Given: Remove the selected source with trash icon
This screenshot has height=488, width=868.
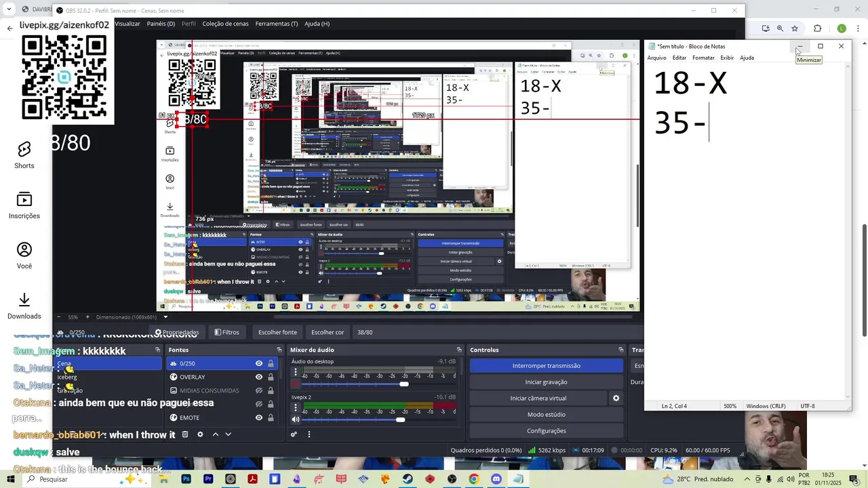Looking at the screenshot, I should pyautogui.click(x=184, y=434).
